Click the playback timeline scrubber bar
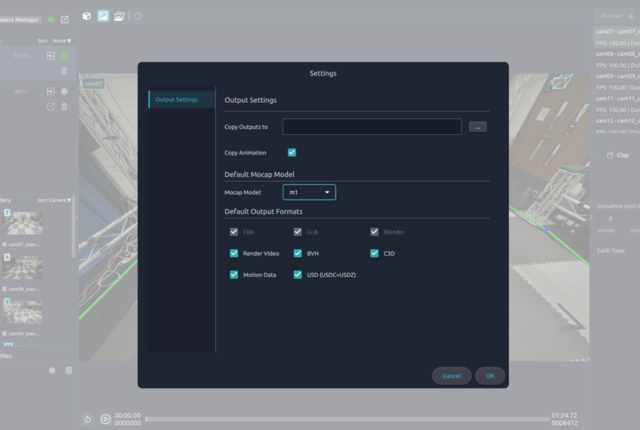The width and height of the screenshot is (640, 430). pyautogui.click(x=347, y=419)
